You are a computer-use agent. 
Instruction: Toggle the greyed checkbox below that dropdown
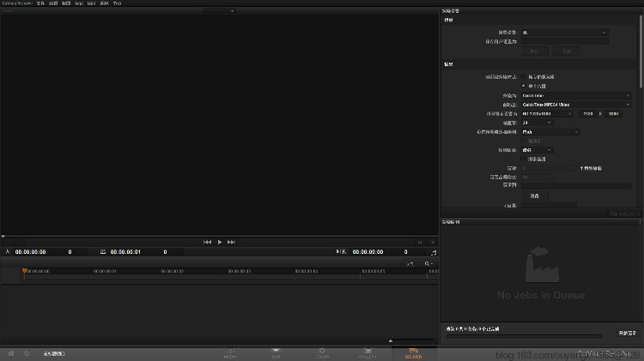524,141
